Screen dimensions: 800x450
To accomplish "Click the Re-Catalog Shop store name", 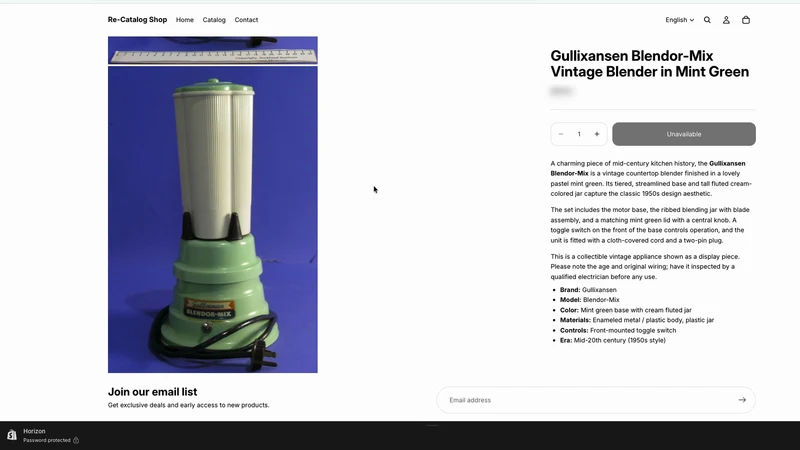I will [x=137, y=20].
